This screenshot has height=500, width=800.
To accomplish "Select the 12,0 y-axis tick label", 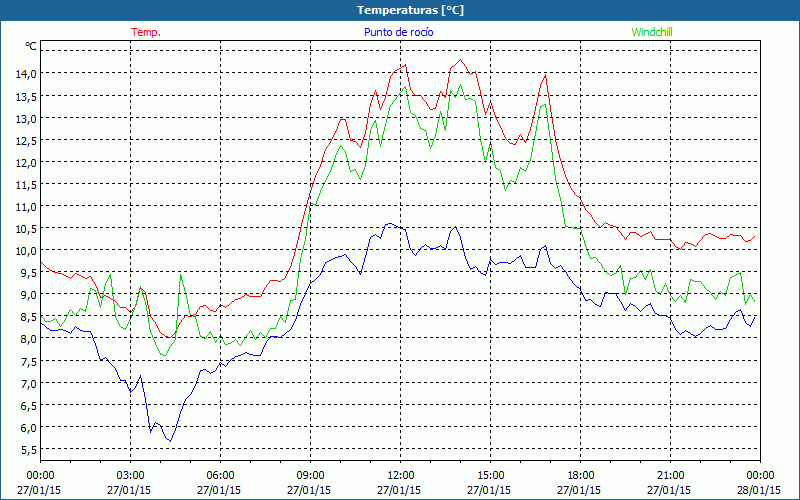I will (x=24, y=162).
